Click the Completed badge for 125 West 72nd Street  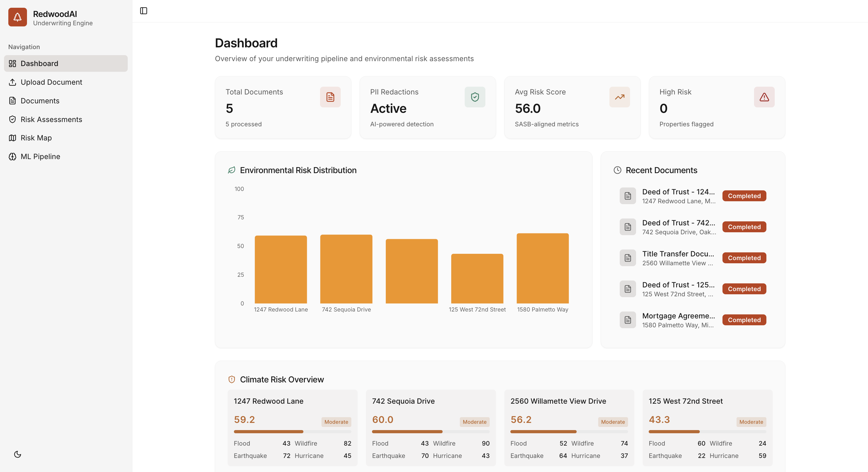744,289
